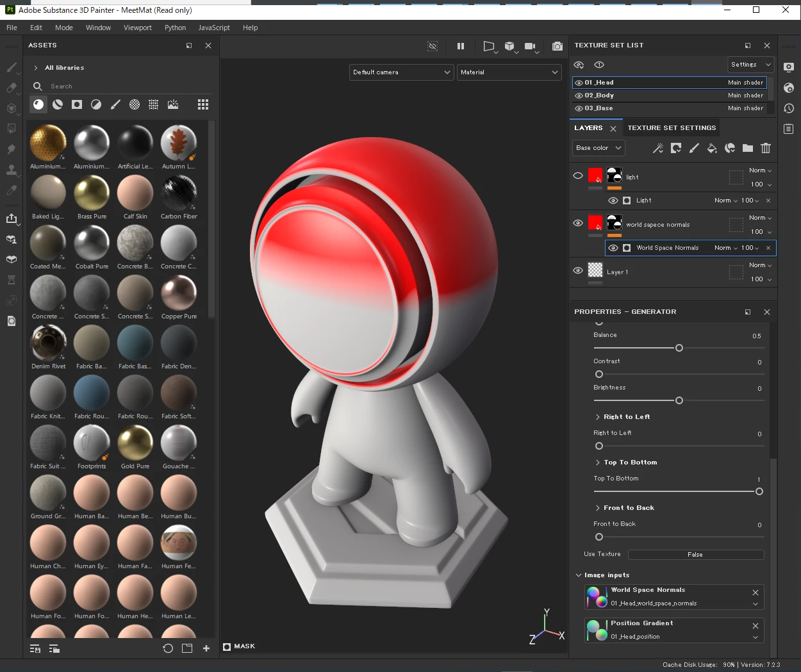Open the Viewport menu
Viewport: 801px width, 672px height.
[x=138, y=28]
